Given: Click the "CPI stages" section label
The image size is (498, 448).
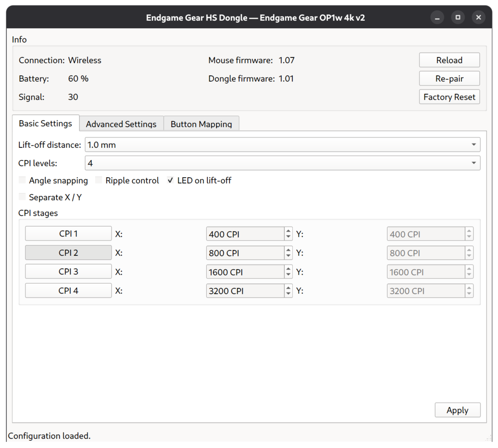Looking at the screenshot, I should click(38, 213).
